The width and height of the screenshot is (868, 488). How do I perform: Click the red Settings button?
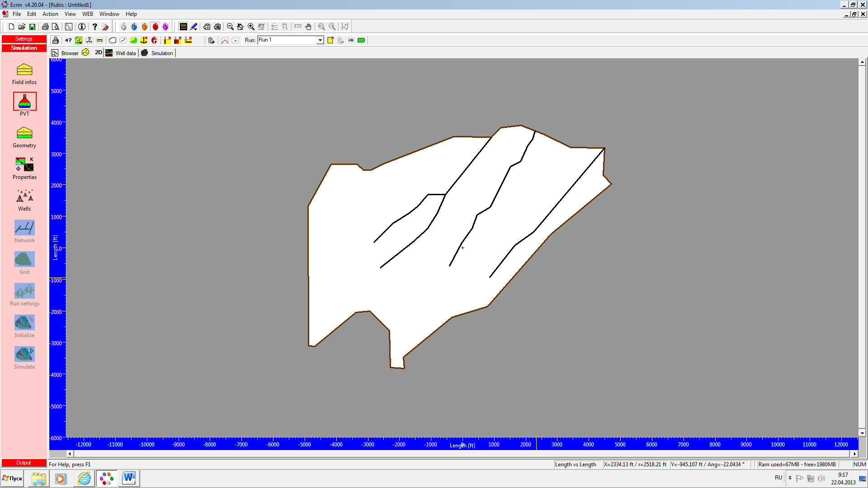(x=24, y=39)
